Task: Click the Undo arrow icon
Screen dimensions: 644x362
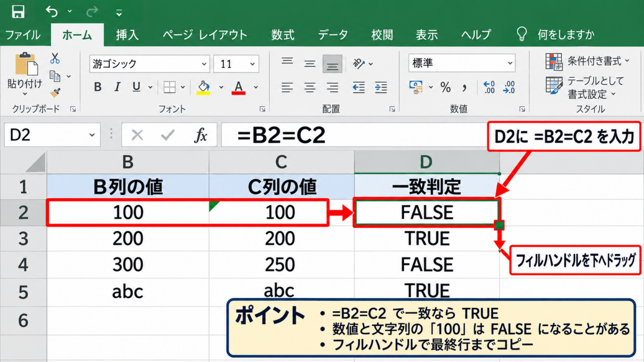Action: [52, 11]
